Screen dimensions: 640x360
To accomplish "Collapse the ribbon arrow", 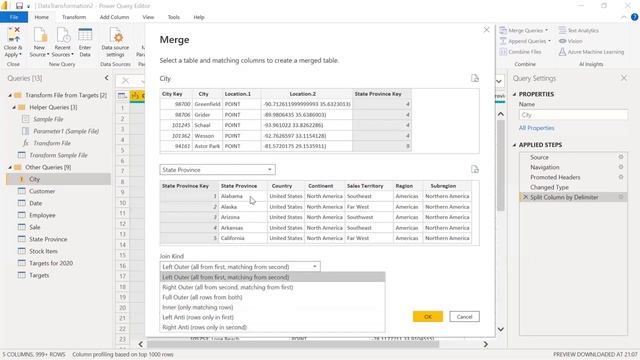I will tap(624, 17).
